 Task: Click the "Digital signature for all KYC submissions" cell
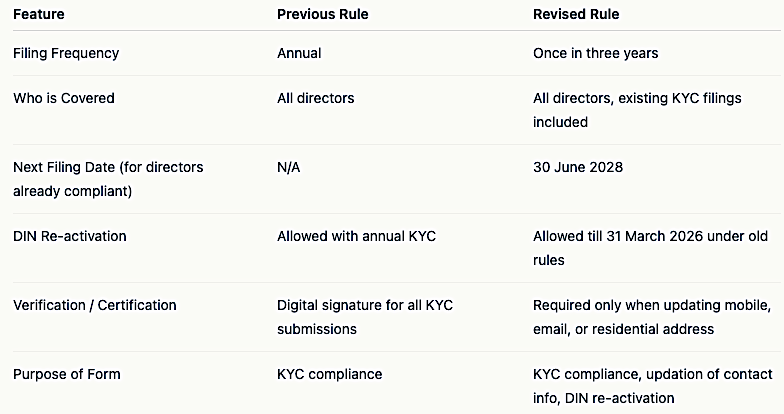(364, 317)
